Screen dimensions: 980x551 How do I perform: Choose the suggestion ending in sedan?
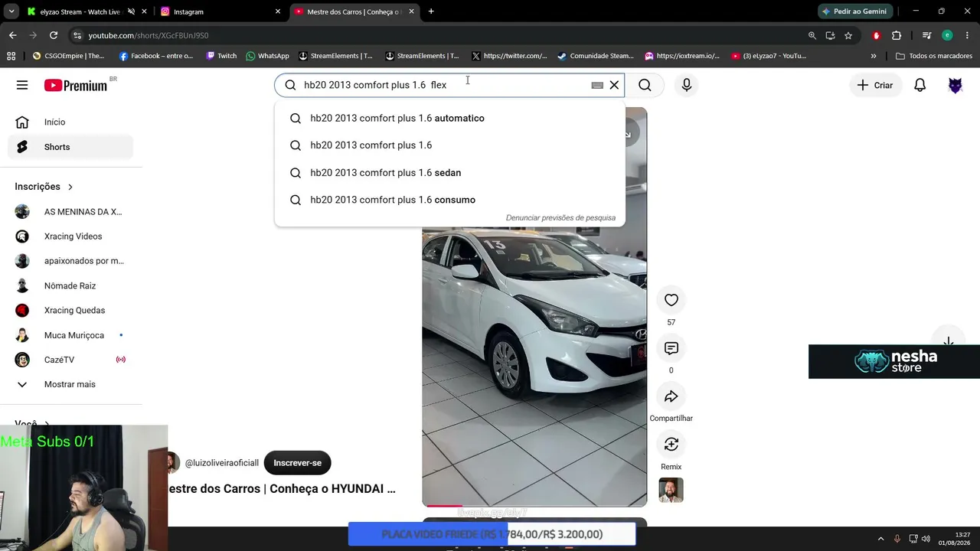pyautogui.click(x=450, y=173)
